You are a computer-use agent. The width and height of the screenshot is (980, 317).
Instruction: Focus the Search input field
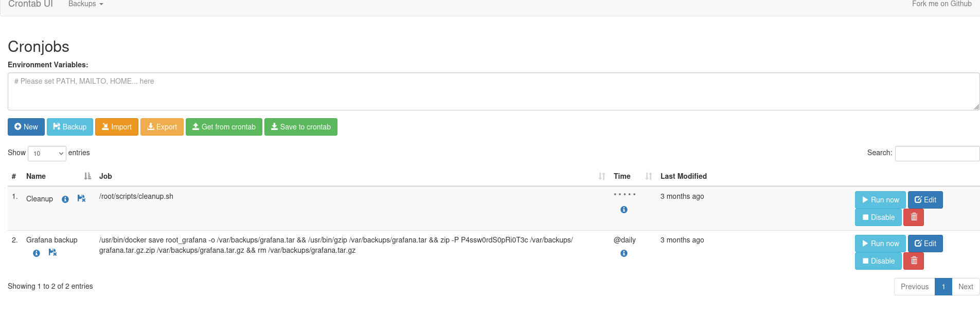(x=937, y=153)
